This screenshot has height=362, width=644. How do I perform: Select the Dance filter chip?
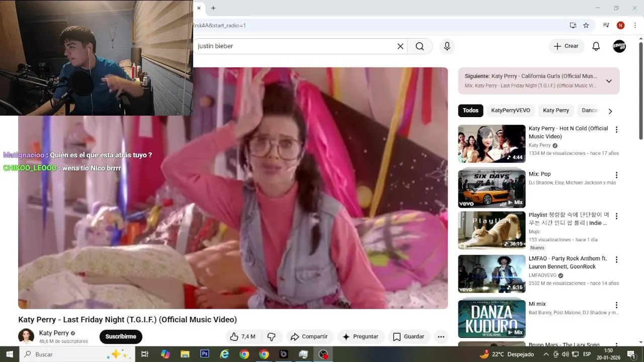click(x=590, y=111)
